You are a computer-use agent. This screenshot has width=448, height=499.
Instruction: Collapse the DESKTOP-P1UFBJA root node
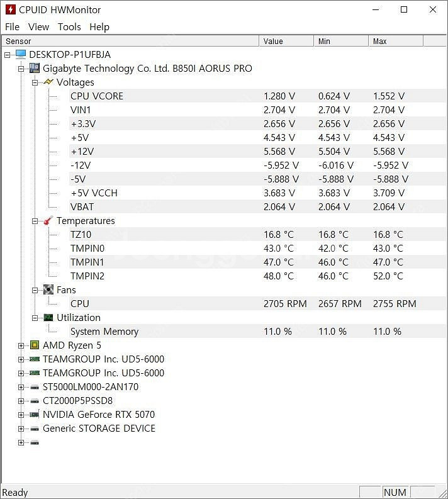point(8,55)
